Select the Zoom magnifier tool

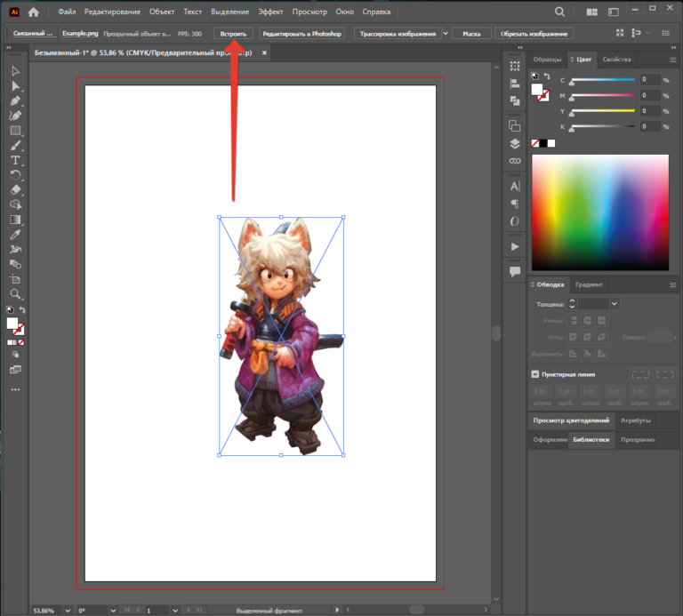(15, 293)
